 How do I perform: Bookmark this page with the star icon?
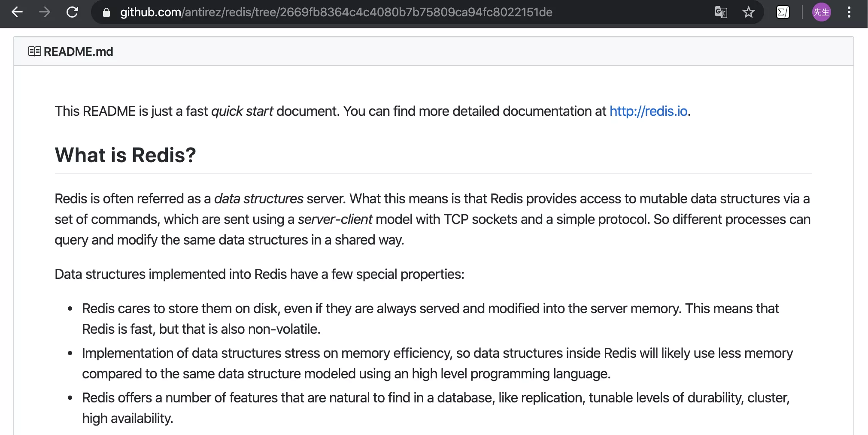click(749, 12)
